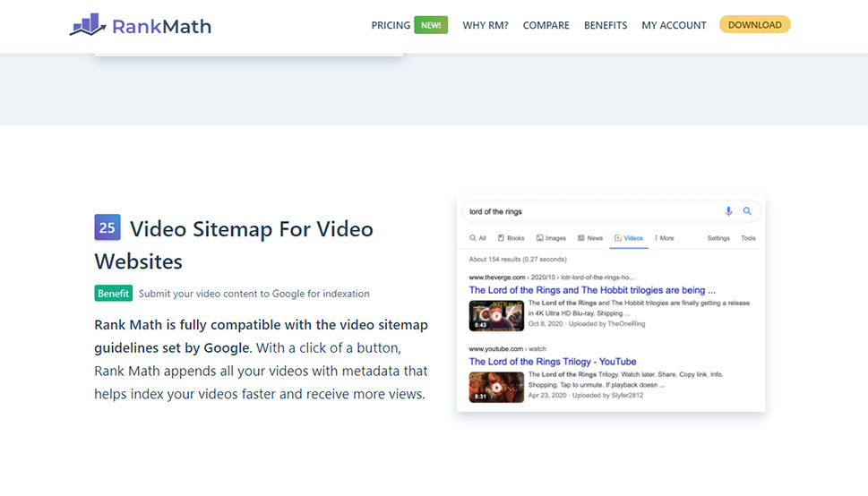
Task: Click the green NEW! badge
Action: coord(431,25)
